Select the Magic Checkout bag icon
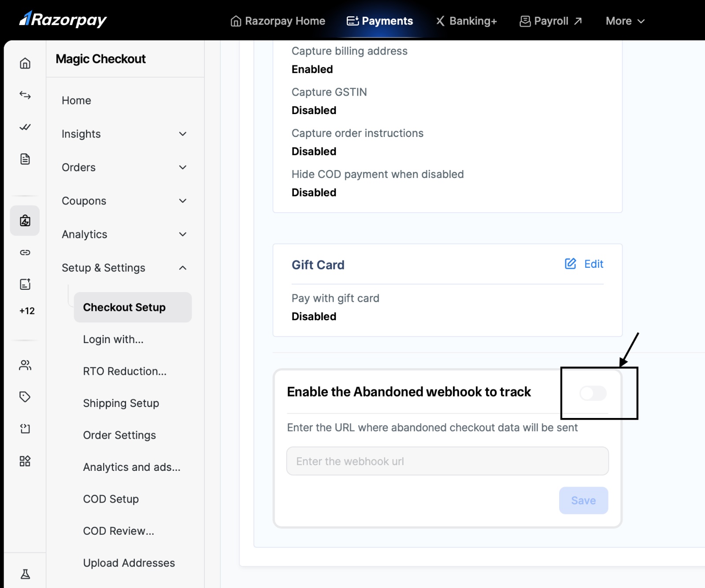The image size is (705, 588). point(25,221)
